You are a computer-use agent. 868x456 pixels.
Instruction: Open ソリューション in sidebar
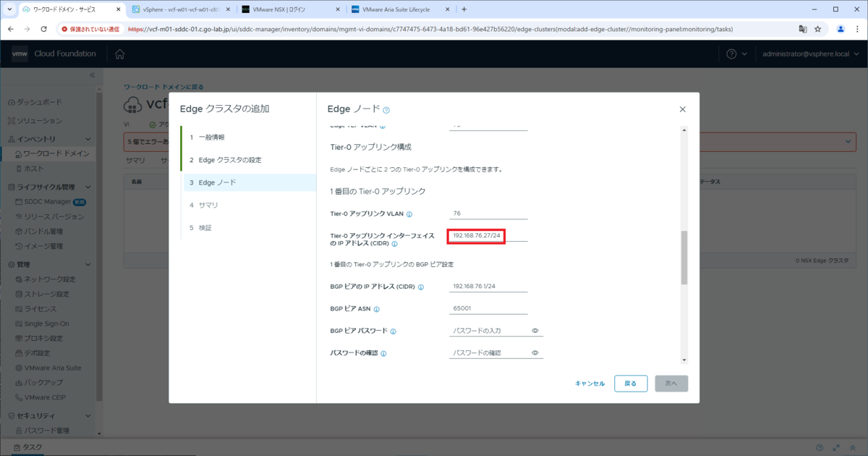39,120
